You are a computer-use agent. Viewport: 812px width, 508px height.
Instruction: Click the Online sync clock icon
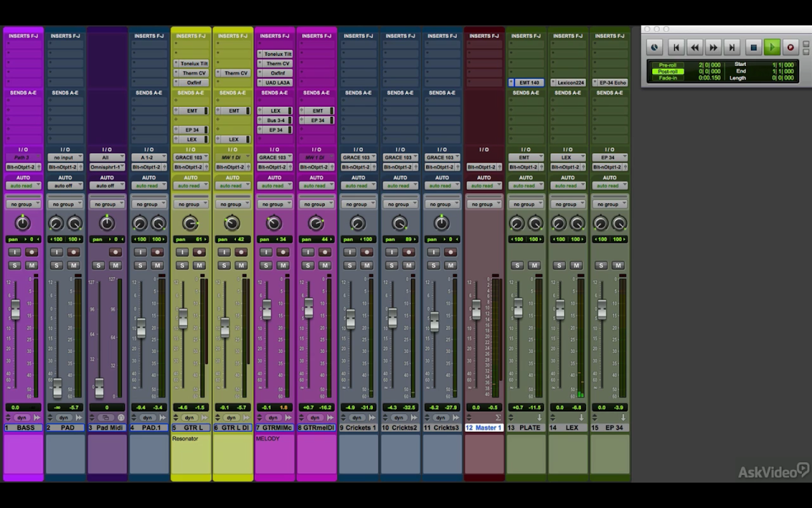[655, 47]
